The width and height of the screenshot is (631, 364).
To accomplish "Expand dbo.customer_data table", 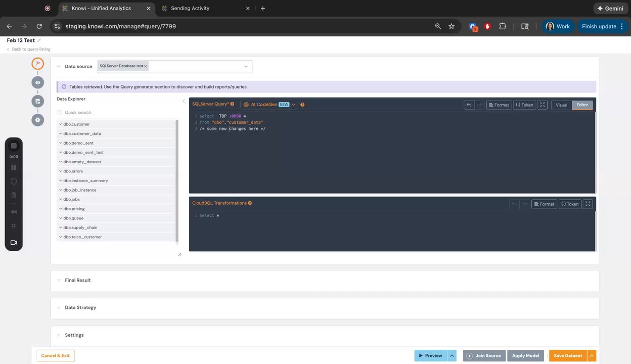I will point(61,133).
